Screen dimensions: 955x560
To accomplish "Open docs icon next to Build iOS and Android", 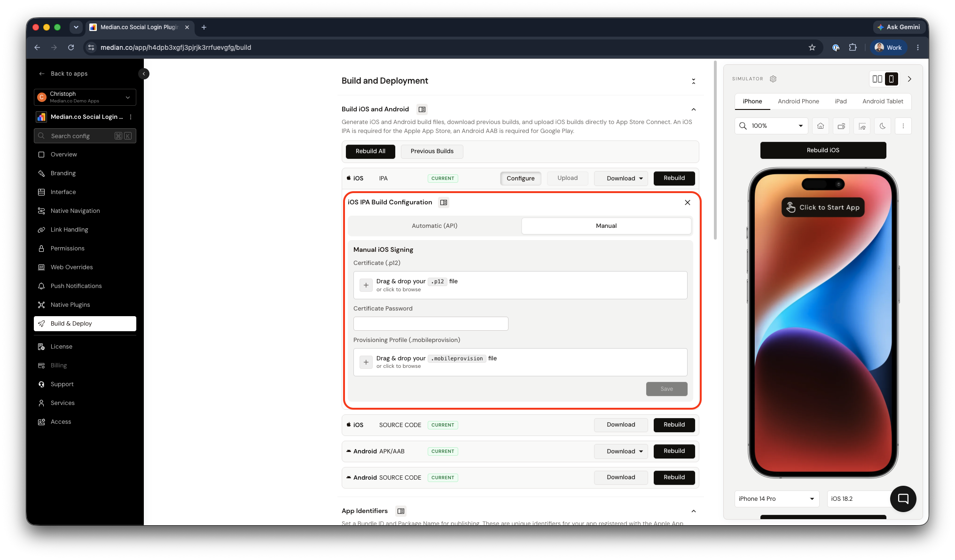I will [422, 109].
